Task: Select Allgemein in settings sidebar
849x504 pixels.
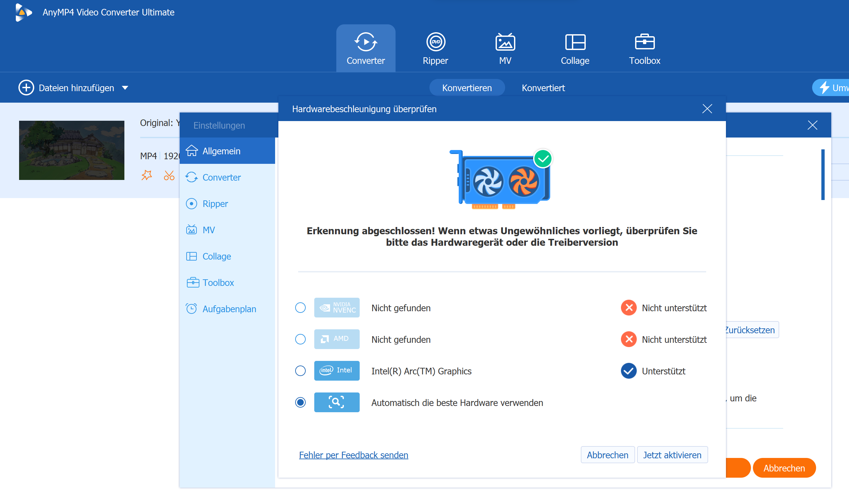Action: point(227,151)
